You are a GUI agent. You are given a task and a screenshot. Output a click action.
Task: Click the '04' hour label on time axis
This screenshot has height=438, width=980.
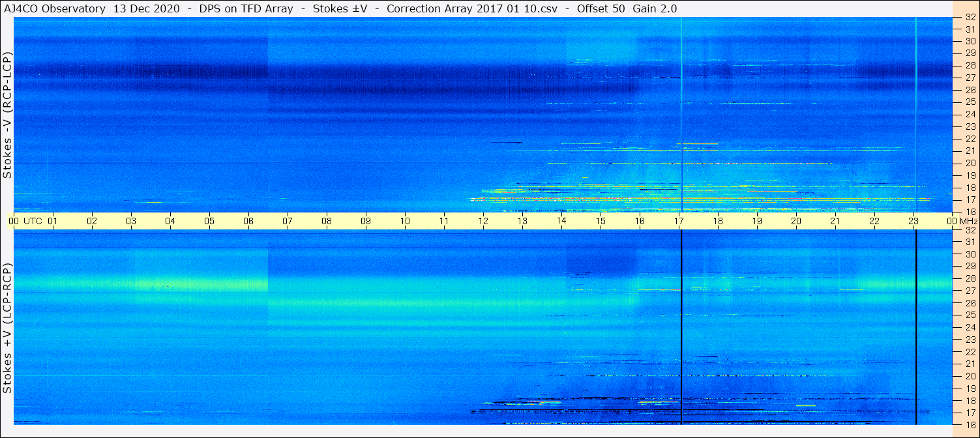[x=170, y=221]
